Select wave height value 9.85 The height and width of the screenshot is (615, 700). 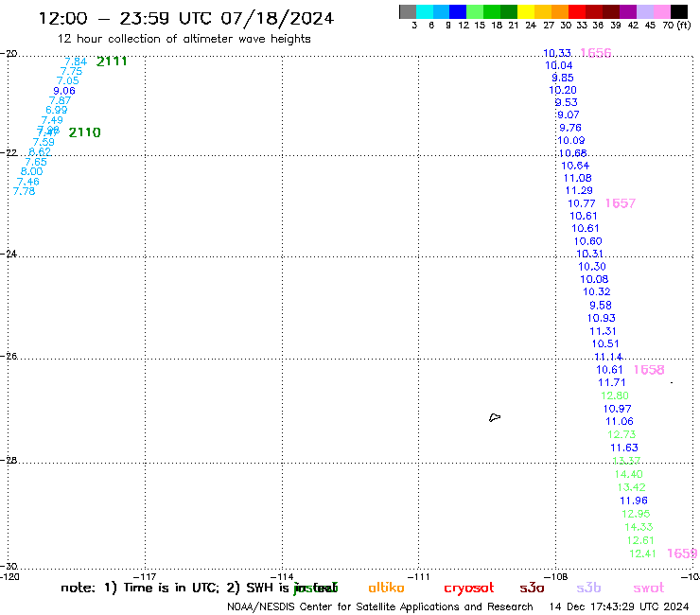pyautogui.click(x=563, y=78)
